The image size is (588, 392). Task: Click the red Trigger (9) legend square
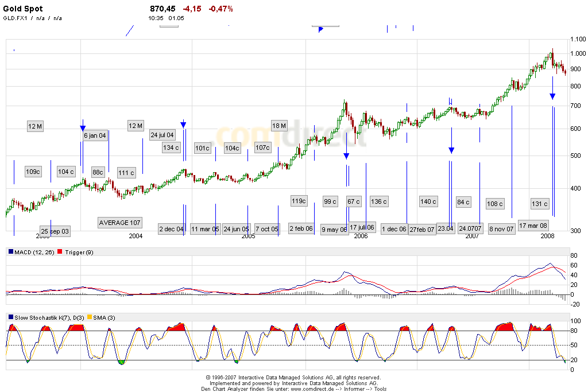61,252
